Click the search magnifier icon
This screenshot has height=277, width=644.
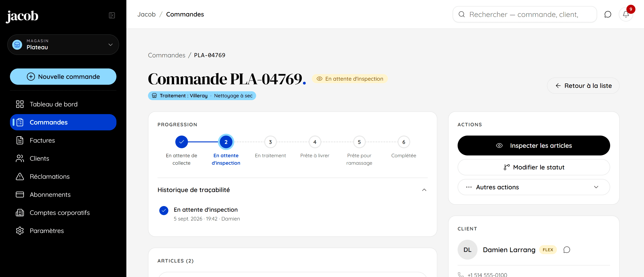pos(461,14)
